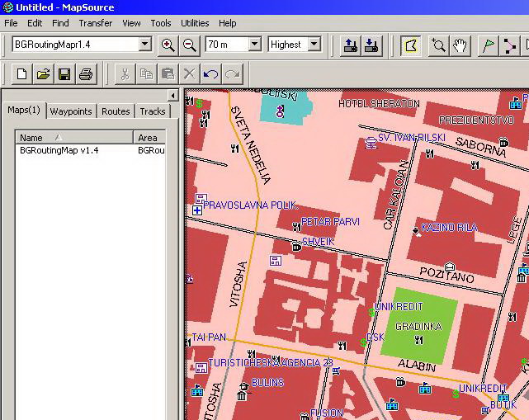The width and height of the screenshot is (529, 420).
Task: Click the Zoom In magnifier button
Action: click(x=168, y=45)
